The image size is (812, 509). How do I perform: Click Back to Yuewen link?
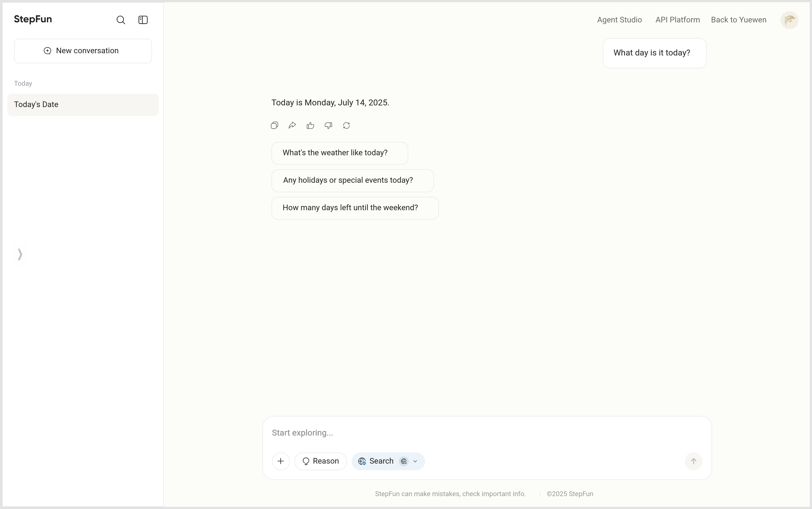point(739,20)
